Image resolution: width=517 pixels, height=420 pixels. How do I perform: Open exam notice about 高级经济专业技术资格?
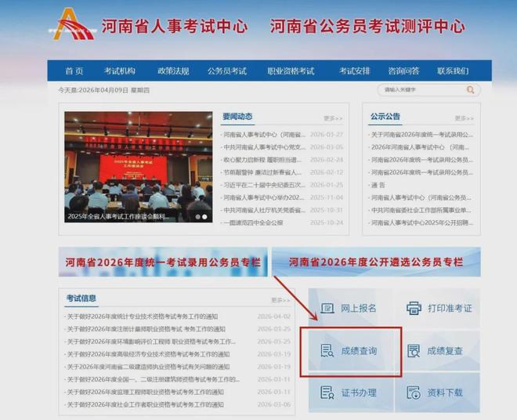[x=148, y=354]
